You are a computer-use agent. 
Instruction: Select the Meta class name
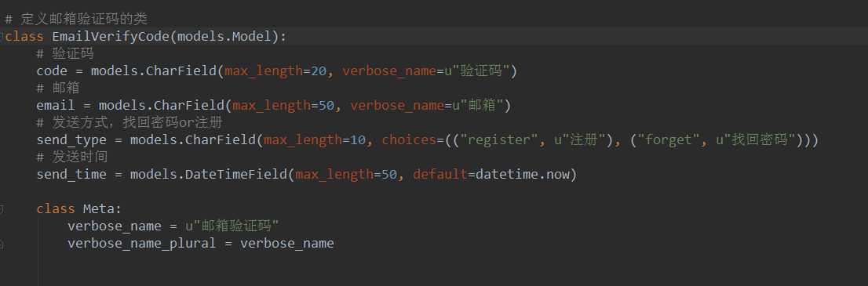[99, 208]
